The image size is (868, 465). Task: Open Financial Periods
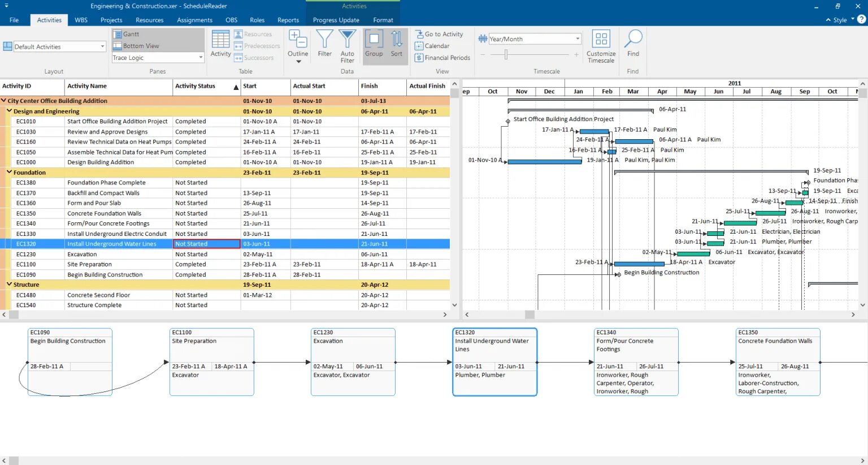coord(442,58)
